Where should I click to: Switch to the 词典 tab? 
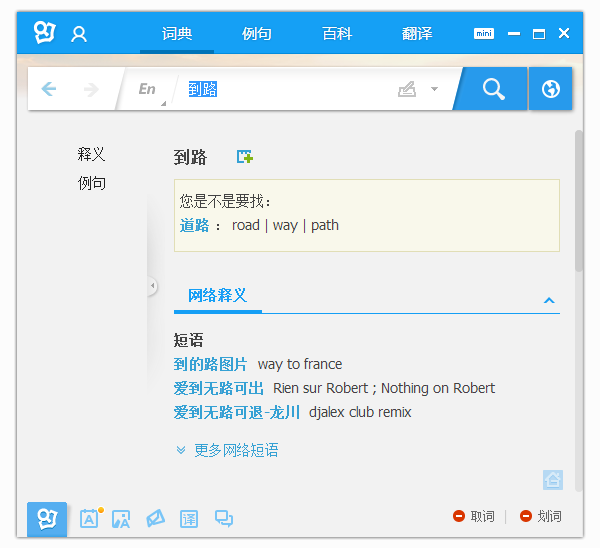pos(177,34)
